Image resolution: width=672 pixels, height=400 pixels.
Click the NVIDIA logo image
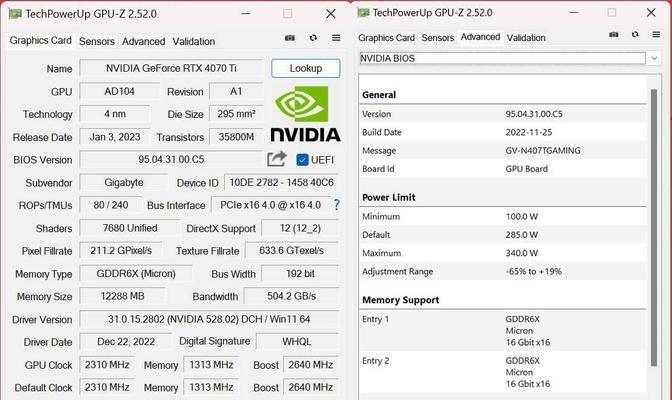pyautogui.click(x=306, y=114)
